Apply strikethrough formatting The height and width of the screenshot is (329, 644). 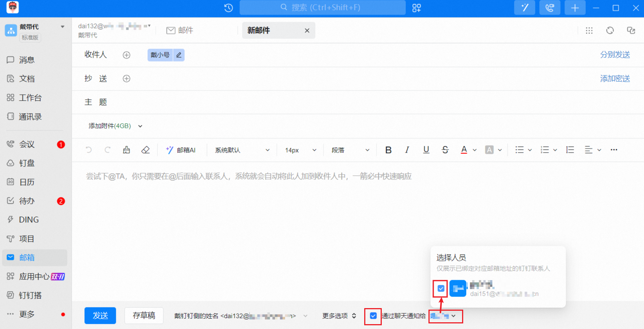[x=445, y=150]
